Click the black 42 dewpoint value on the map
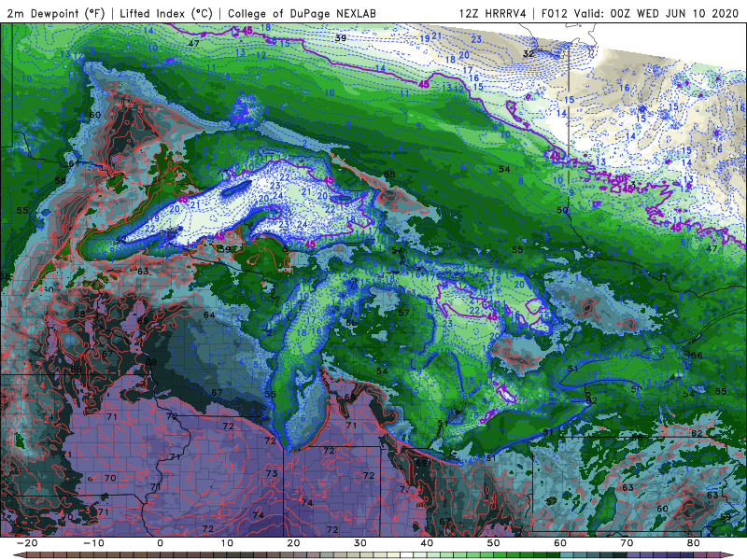The image size is (747, 560). point(121,240)
